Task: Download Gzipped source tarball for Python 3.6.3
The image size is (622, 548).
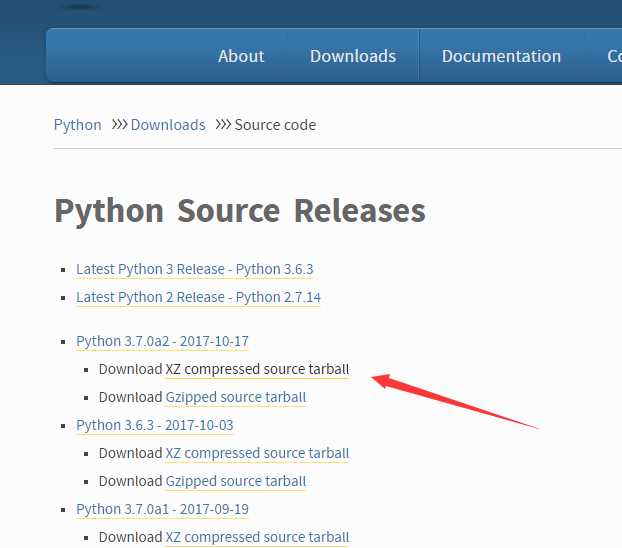Action: click(x=236, y=481)
